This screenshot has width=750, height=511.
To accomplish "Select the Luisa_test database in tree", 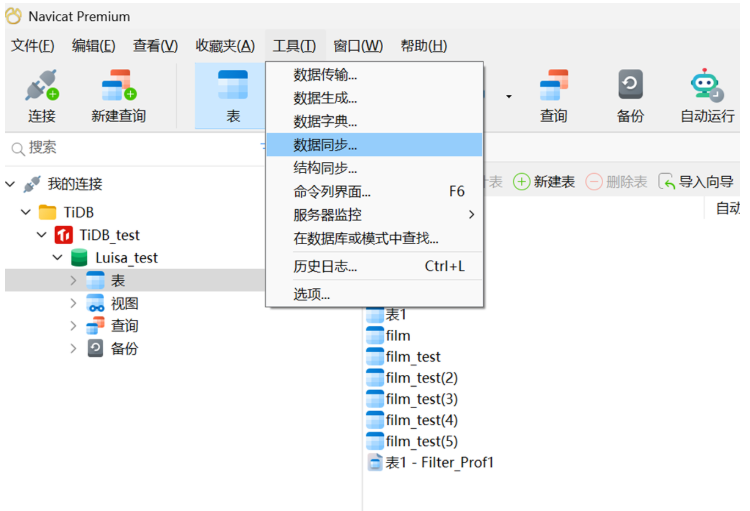I will 126,258.
